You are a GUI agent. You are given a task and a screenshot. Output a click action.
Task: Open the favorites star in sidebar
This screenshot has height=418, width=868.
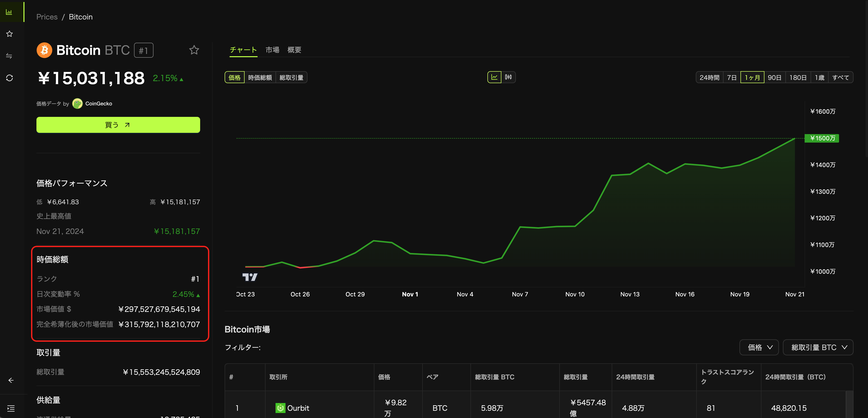point(9,34)
